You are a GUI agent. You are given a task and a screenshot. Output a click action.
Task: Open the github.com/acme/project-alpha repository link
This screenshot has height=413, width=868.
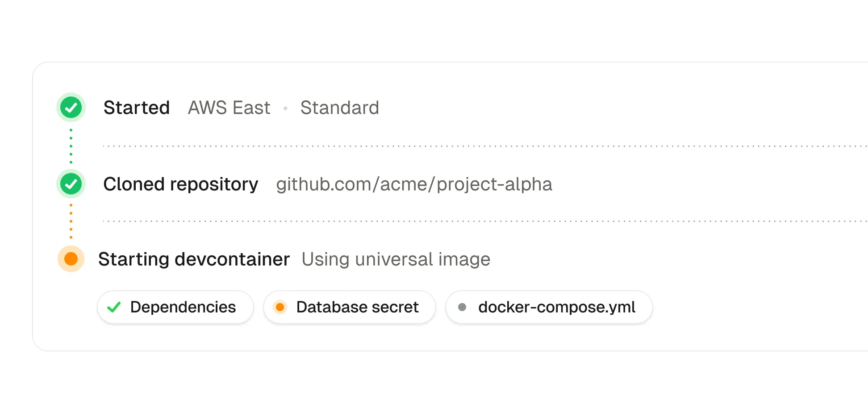coord(414,184)
